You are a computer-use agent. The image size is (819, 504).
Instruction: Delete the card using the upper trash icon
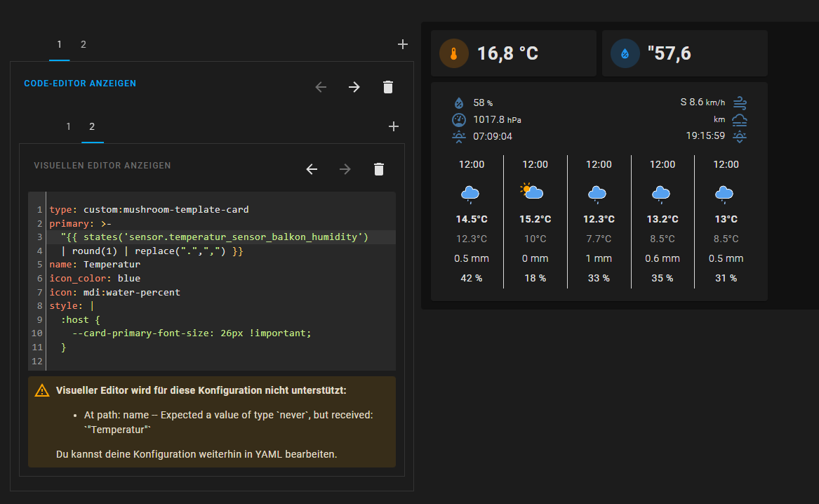point(388,87)
